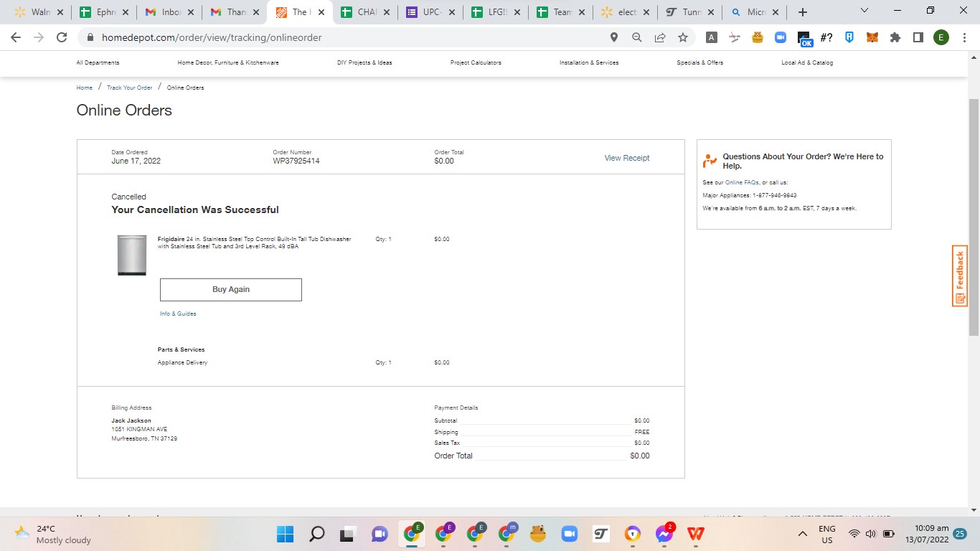Open the TunnelBear app on taskbar
980x551 pixels.
pos(537,534)
